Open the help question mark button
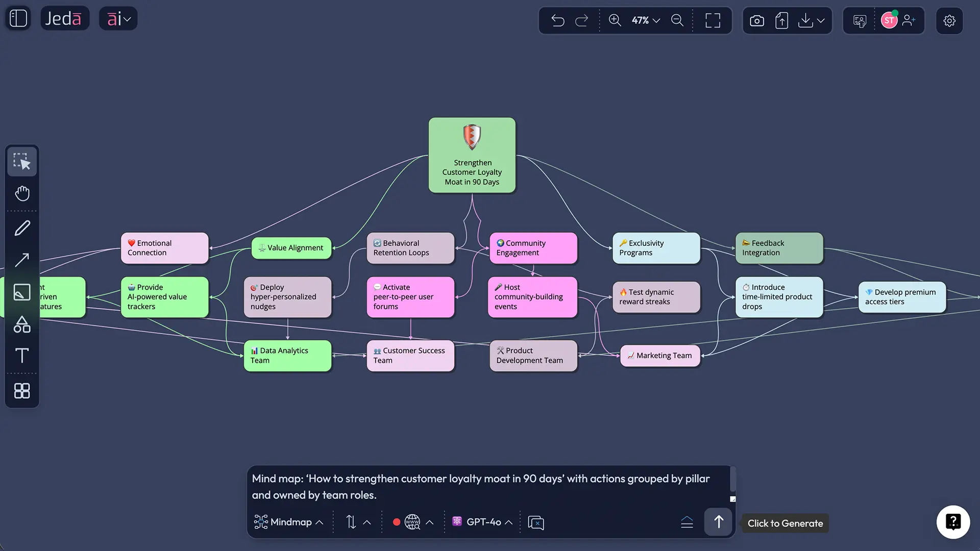This screenshot has height=551, width=980. pyautogui.click(x=952, y=522)
